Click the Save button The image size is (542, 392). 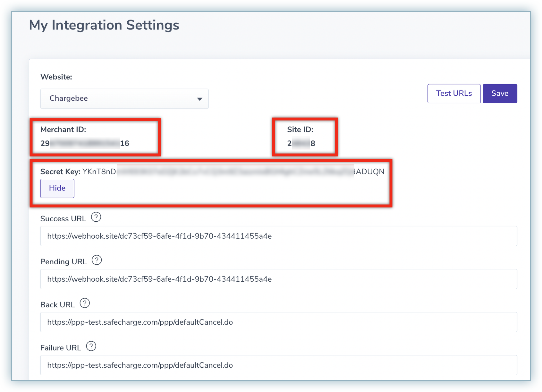tap(499, 94)
